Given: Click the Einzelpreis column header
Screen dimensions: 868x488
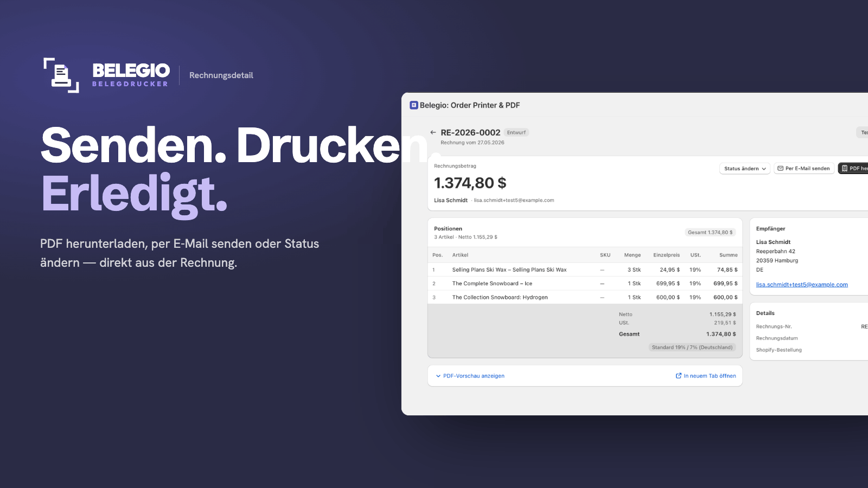Looking at the screenshot, I should tap(666, 255).
